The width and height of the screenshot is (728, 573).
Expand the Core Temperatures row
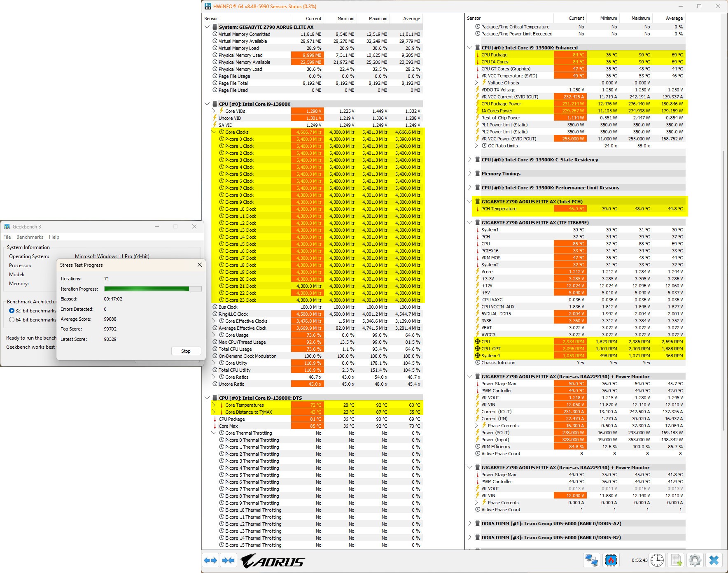point(214,405)
